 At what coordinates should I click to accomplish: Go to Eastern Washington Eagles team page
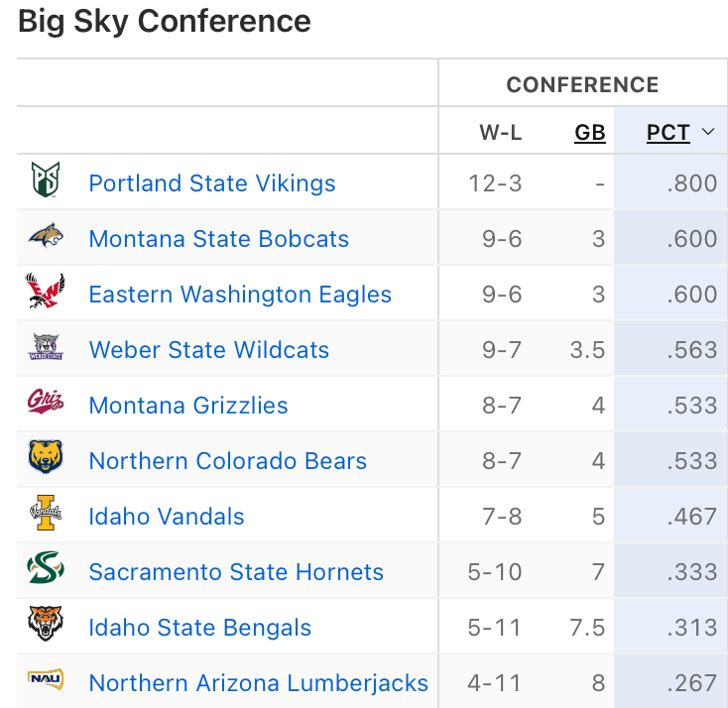[x=240, y=295]
